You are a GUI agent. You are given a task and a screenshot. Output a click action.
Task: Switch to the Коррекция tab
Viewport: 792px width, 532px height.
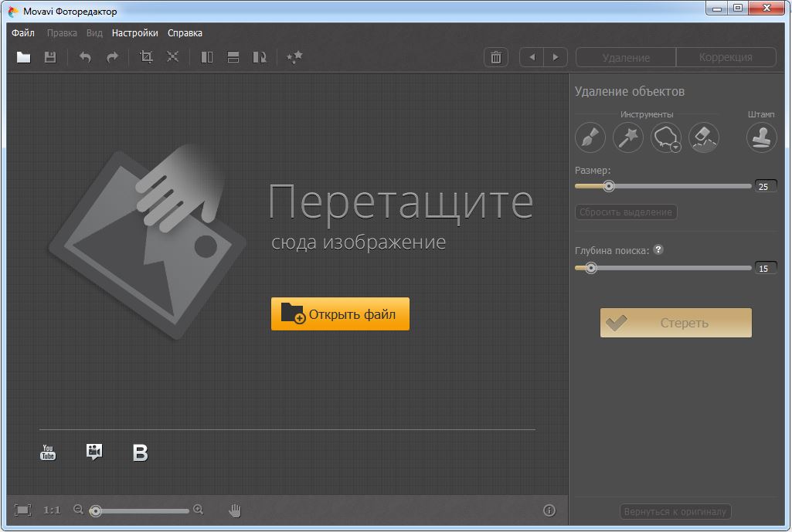[x=725, y=57]
